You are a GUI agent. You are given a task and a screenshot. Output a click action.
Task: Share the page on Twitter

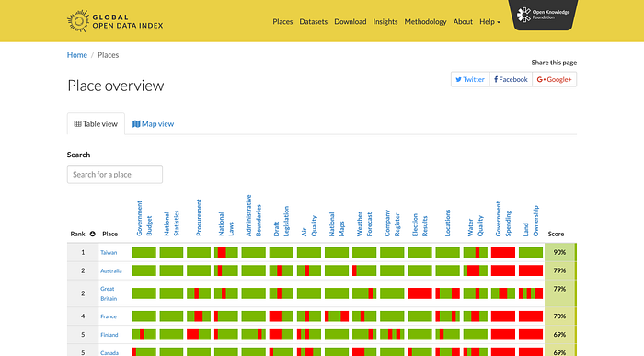click(x=470, y=79)
